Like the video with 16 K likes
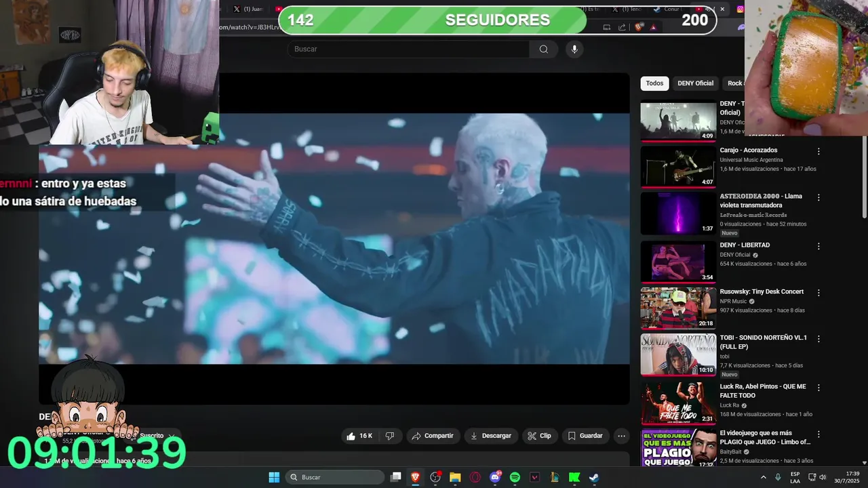The image size is (868, 488). click(359, 436)
